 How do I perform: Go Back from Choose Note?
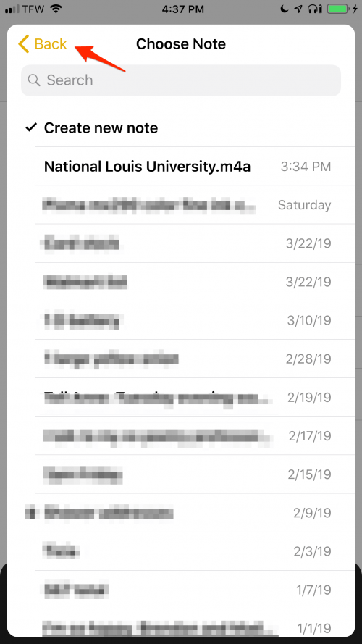tap(42, 44)
